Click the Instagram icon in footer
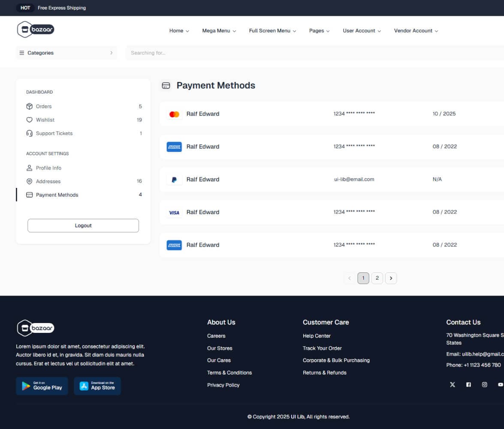504x429 pixels. tap(484, 384)
